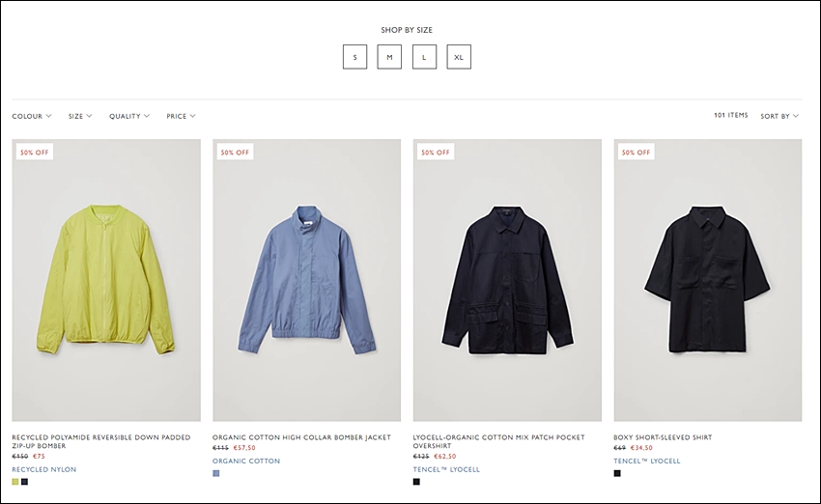Click the Recycled Nylon material link
The height and width of the screenshot is (504, 821).
point(44,469)
